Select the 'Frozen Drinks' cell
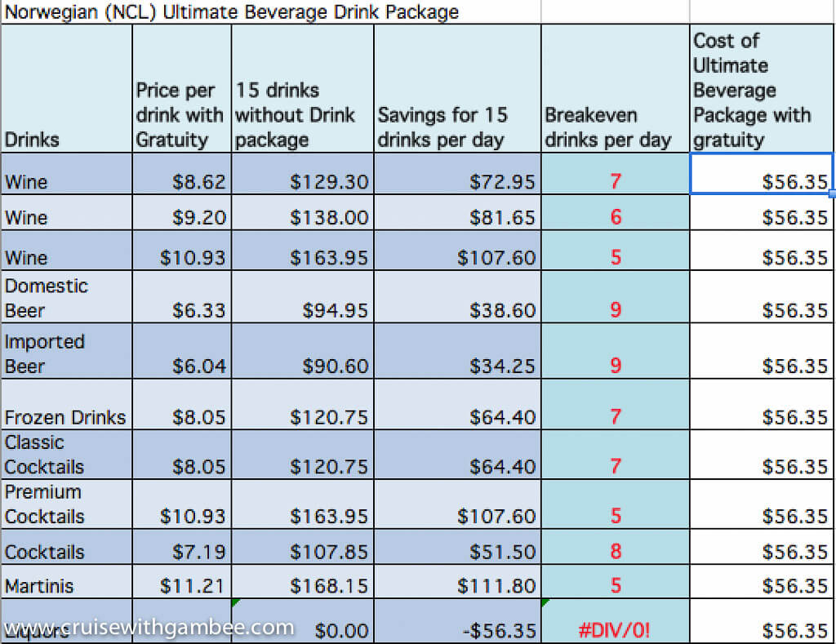The image size is (836, 644). [x=67, y=404]
